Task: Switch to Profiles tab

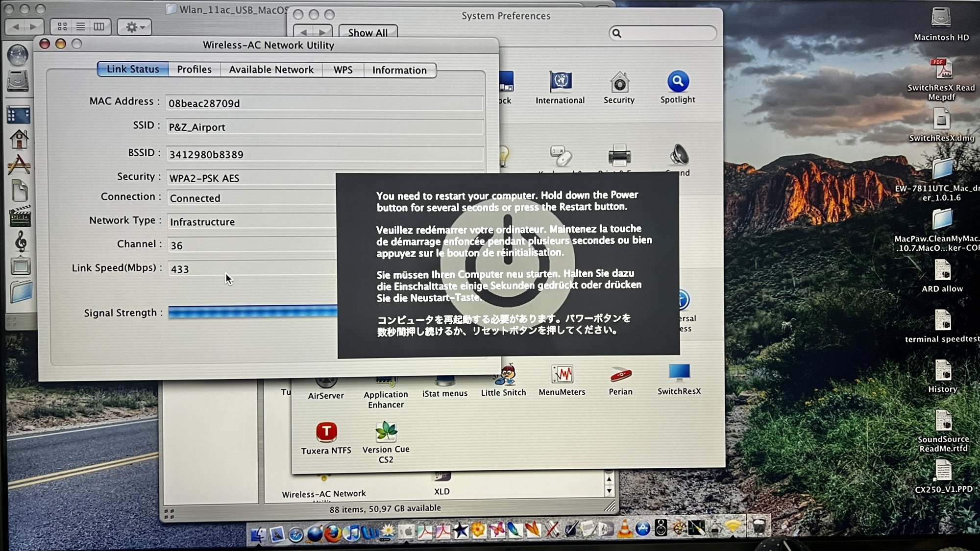Action: (x=195, y=70)
